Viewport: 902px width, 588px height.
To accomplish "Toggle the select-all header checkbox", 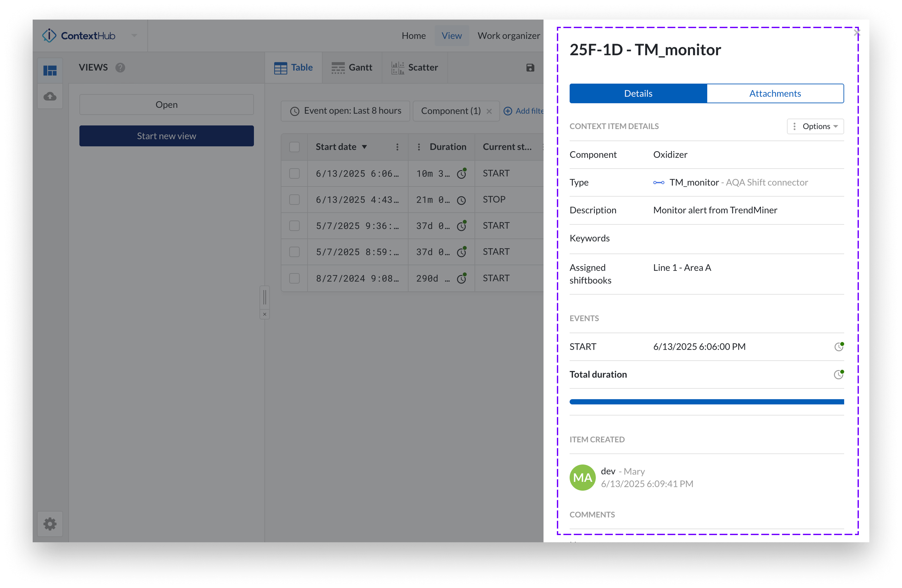I will tap(294, 147).
